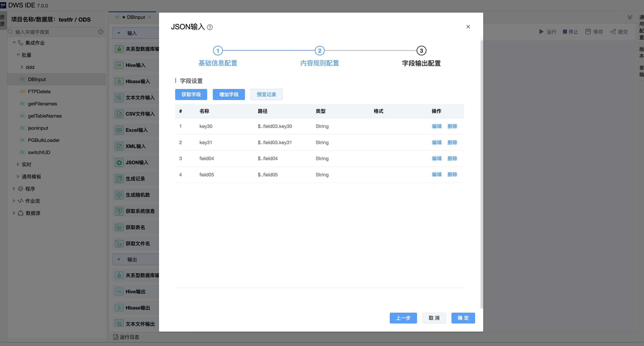Click 删除 for the field05 row

click(x=452, y=175)
